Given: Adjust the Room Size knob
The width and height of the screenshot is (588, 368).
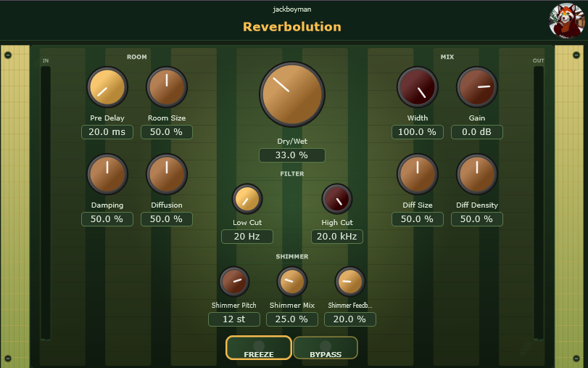Looking at the screenshot, I should click(x=167, y=88).
